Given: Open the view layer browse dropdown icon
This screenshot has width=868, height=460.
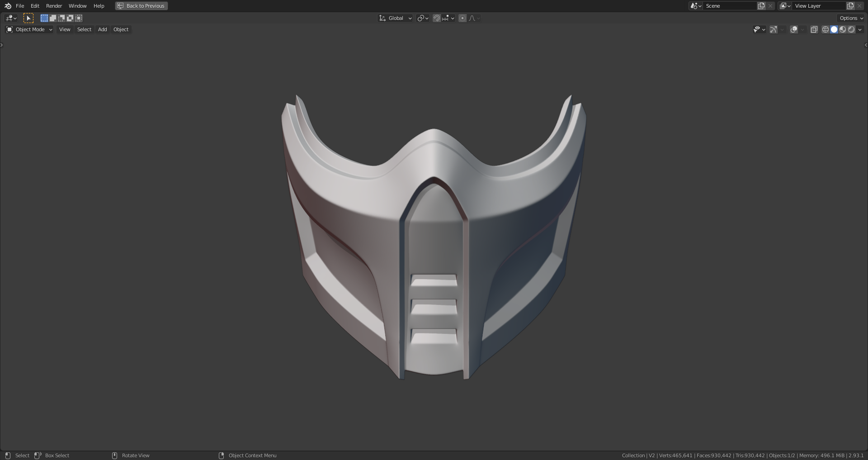Looking at the screenshot, I should point(785,6).
